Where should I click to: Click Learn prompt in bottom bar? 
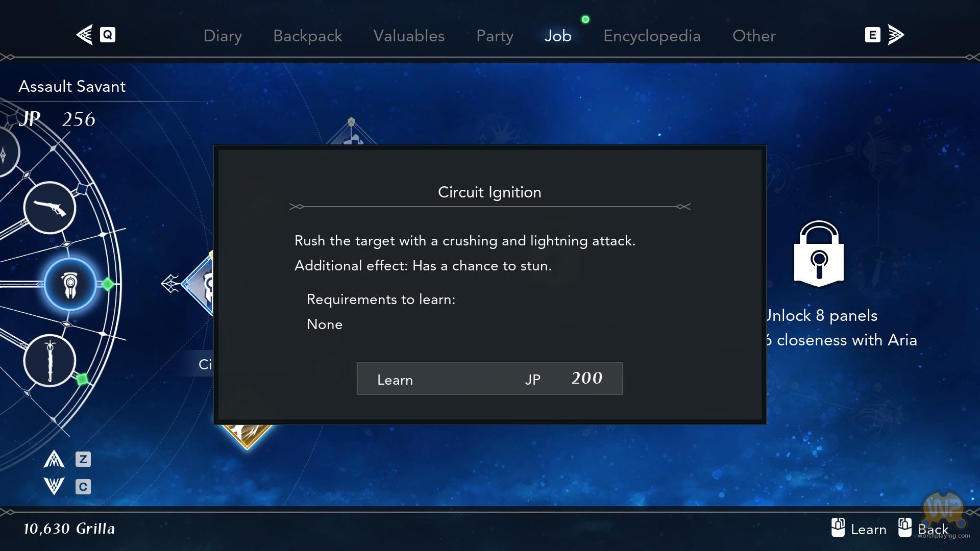(x=859, y=529)
